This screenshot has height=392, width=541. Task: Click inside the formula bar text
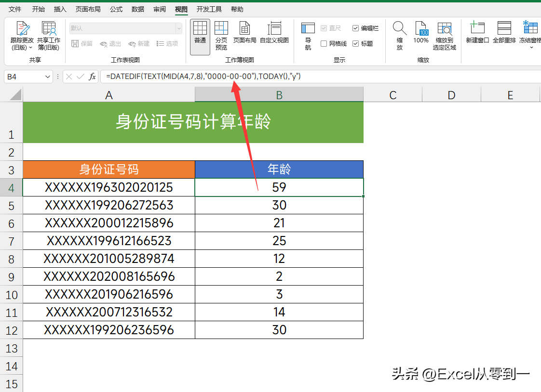pos(203,77)
